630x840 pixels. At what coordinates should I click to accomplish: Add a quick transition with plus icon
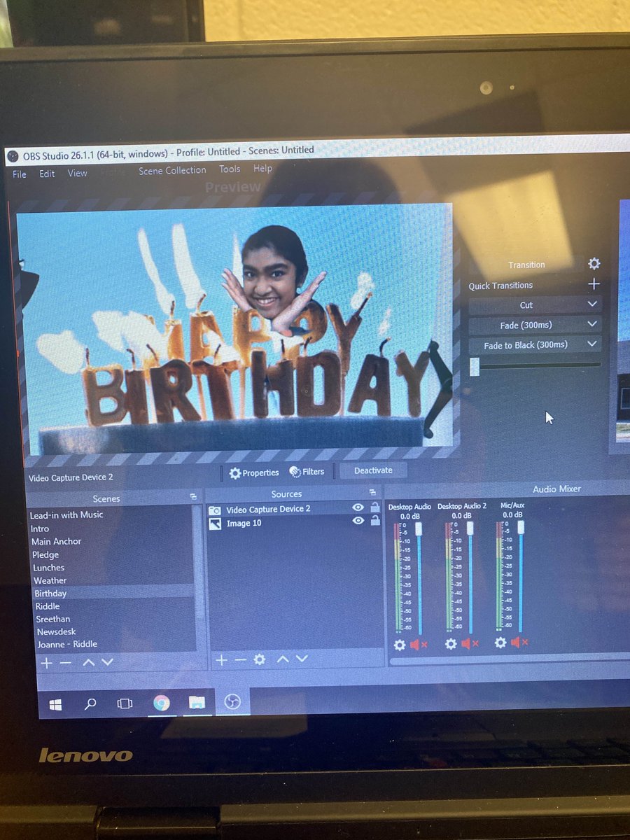[594, 284]
